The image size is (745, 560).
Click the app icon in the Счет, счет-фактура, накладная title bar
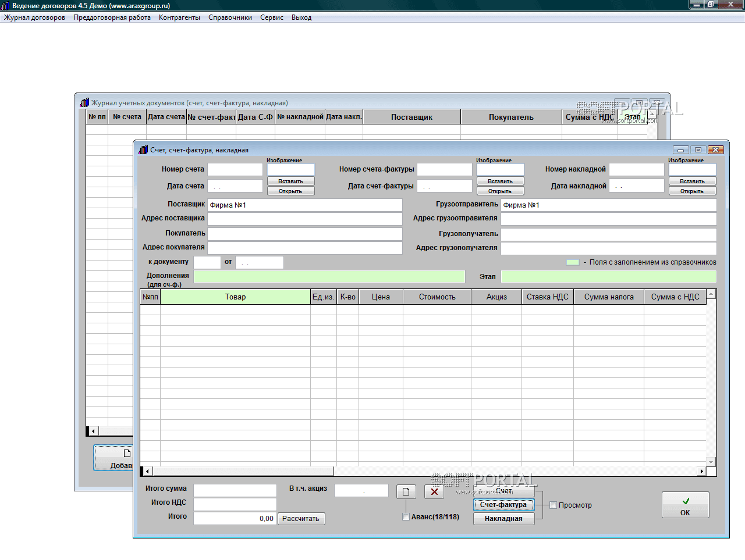[x=143, y=149]
